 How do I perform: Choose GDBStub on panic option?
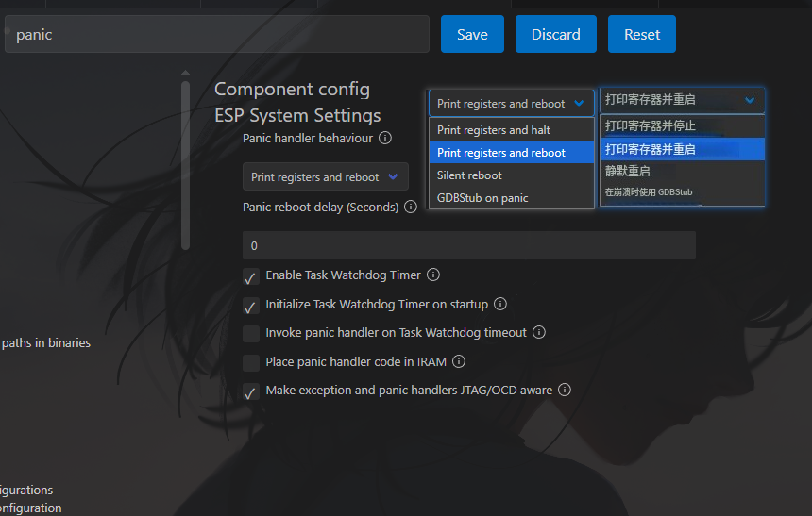[511, 198]
